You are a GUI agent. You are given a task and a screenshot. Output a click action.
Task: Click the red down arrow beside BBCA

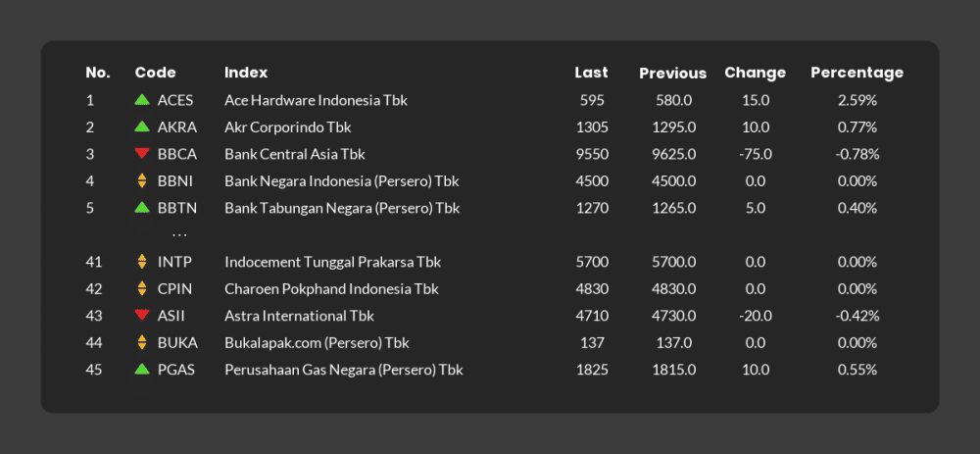pos(142,153)
